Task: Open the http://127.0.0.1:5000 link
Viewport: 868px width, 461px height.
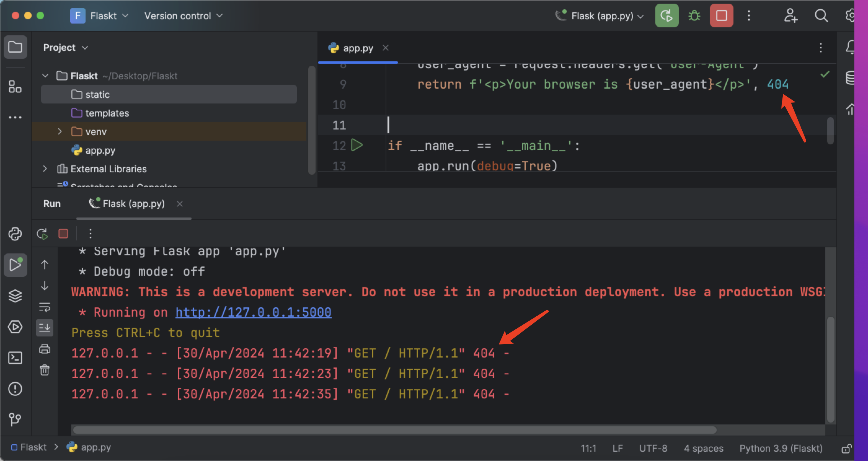Action: click(x=253, y=312)
